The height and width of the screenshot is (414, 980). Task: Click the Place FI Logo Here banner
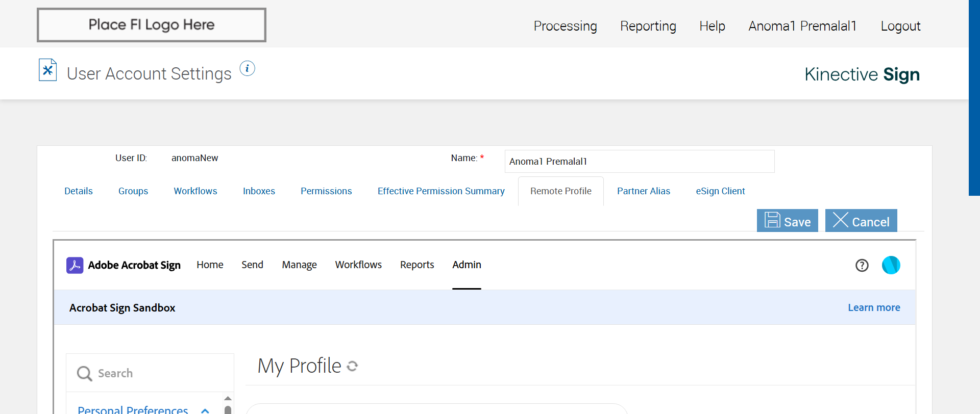point(152,25)
